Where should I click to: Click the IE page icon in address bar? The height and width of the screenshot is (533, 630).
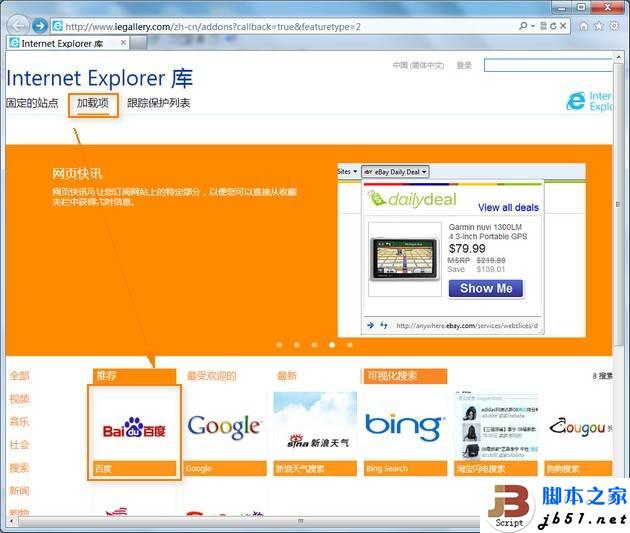[x=57, y=26]
